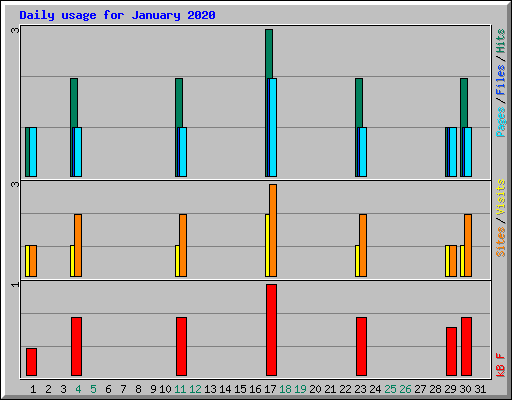512x400 pixels.
Task: Click the x-axis day label "31"
Action: pyautogui.click(x=480, y=389)
